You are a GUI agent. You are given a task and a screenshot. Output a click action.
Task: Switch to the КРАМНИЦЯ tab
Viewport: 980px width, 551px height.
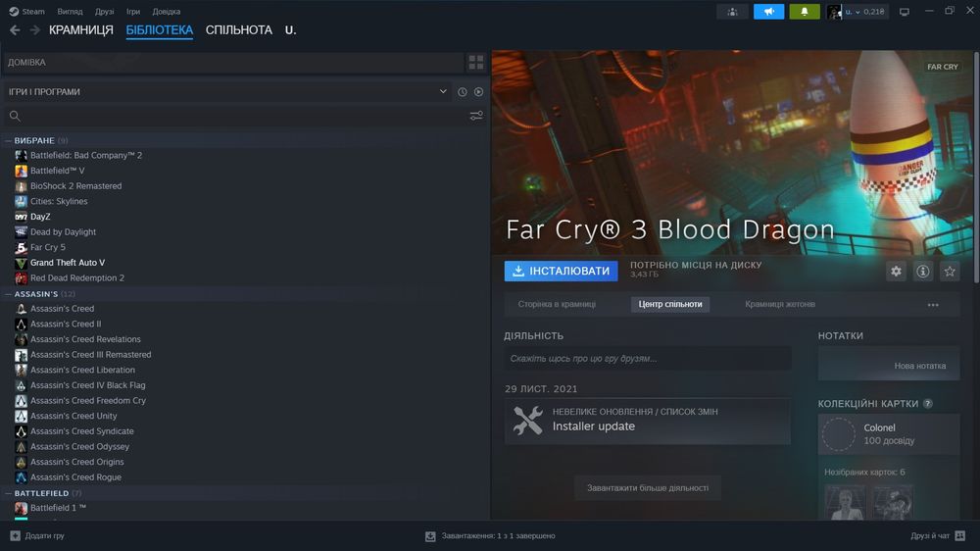81,30
